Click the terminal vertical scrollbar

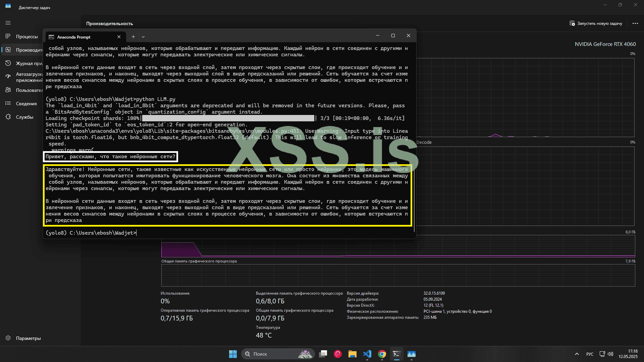pos(414,201)
